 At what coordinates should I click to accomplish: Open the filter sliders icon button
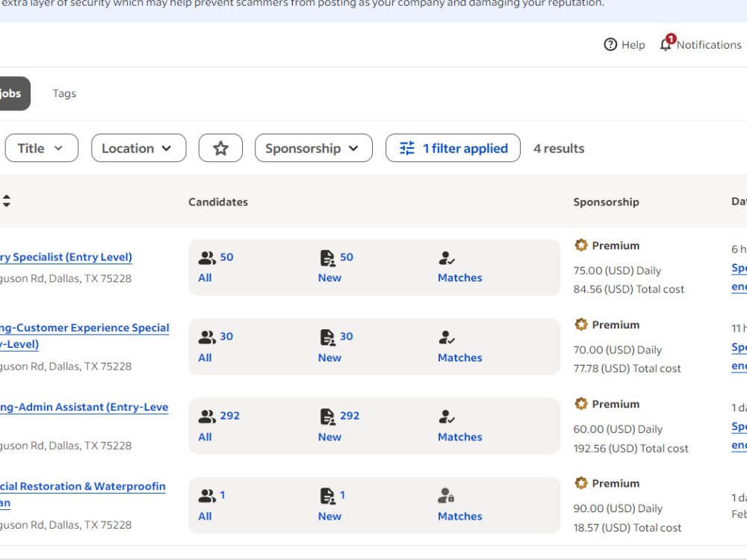pyautogui.click(x=407, y=148)
